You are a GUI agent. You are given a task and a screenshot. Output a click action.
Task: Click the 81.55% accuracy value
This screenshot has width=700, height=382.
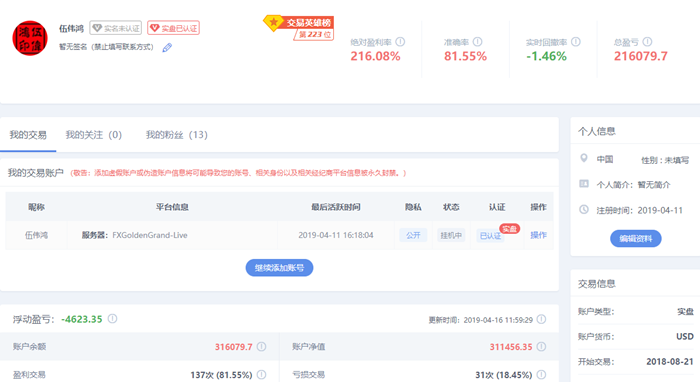pos(465,56)
